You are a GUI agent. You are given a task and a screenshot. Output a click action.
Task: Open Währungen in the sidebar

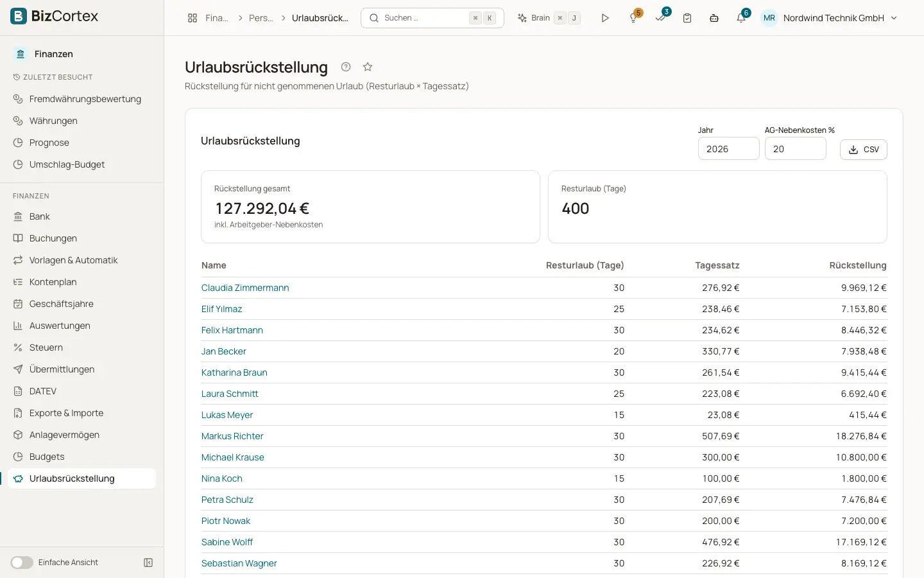point(82,121)
